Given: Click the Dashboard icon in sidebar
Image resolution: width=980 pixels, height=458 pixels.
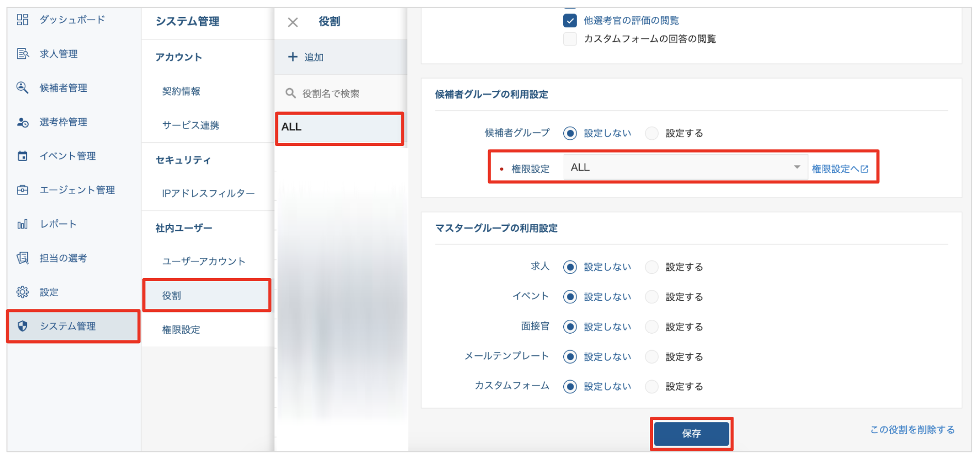Looking at the screenshot, I should click(22, 20).
